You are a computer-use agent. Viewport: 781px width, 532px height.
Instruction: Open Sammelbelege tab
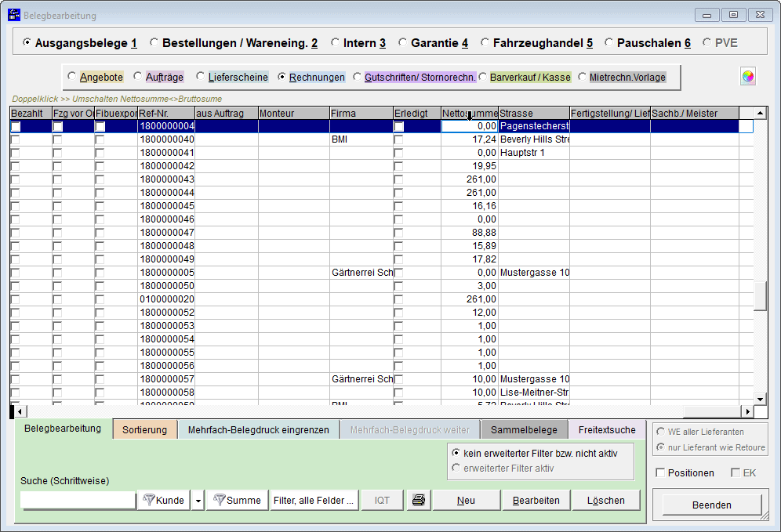524,430
